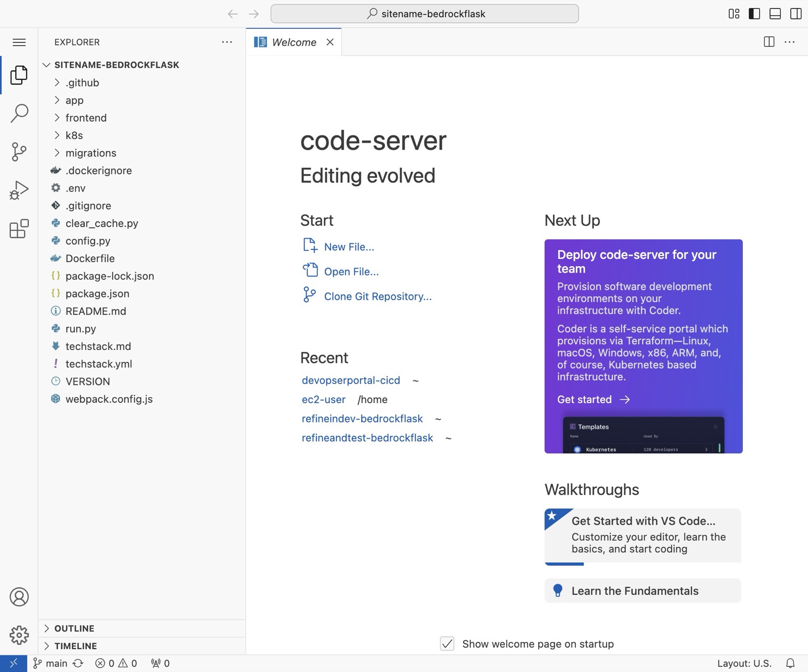Open the Extensions view
This screenshot has width=808, height=672.
19,229
